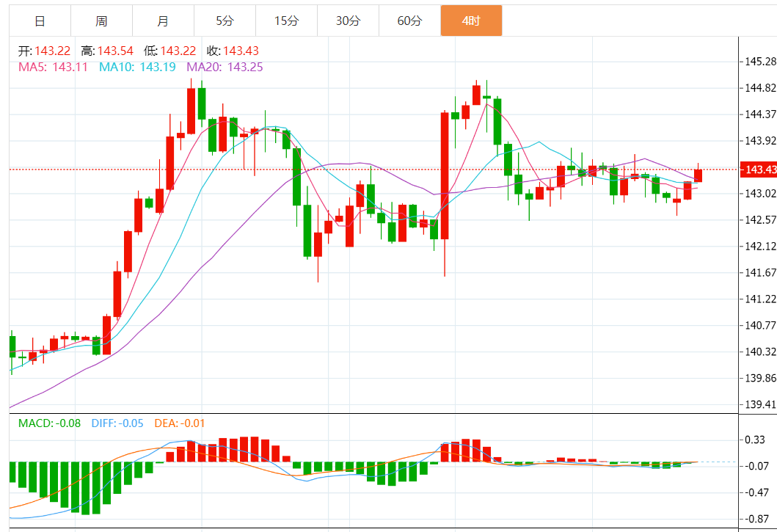Click the closing price 收: 143.43
Screen dimensions: 777x532
(233, 51)
